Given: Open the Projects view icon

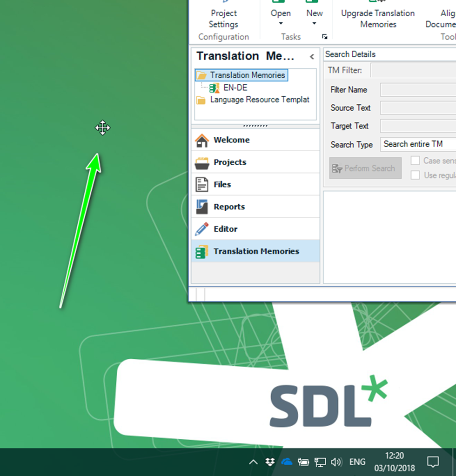Looking at the screenshot, I should coord(202,162).
